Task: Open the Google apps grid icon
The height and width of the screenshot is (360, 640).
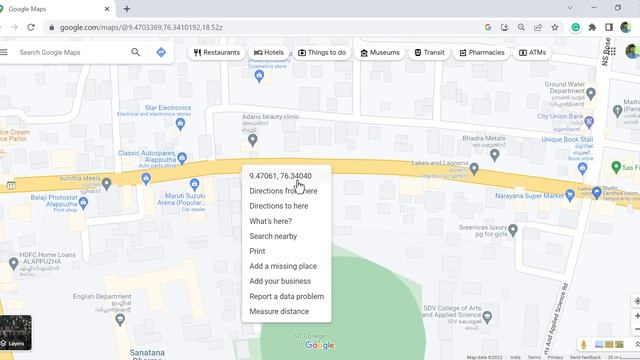Action: (613, 52)
